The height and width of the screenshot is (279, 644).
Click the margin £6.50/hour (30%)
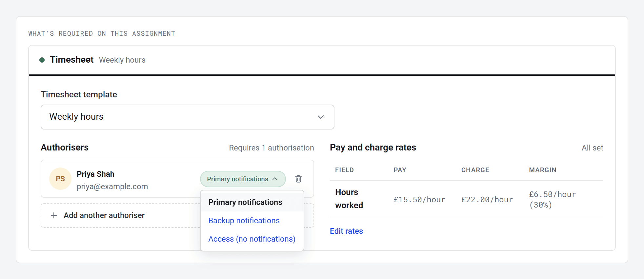click(x=552, y=200)
